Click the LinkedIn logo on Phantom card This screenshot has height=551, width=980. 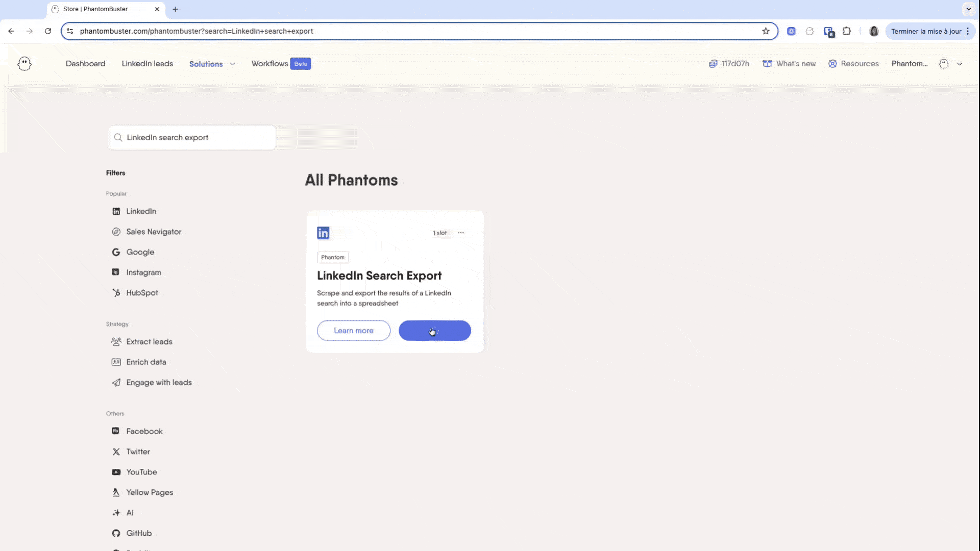323,233
